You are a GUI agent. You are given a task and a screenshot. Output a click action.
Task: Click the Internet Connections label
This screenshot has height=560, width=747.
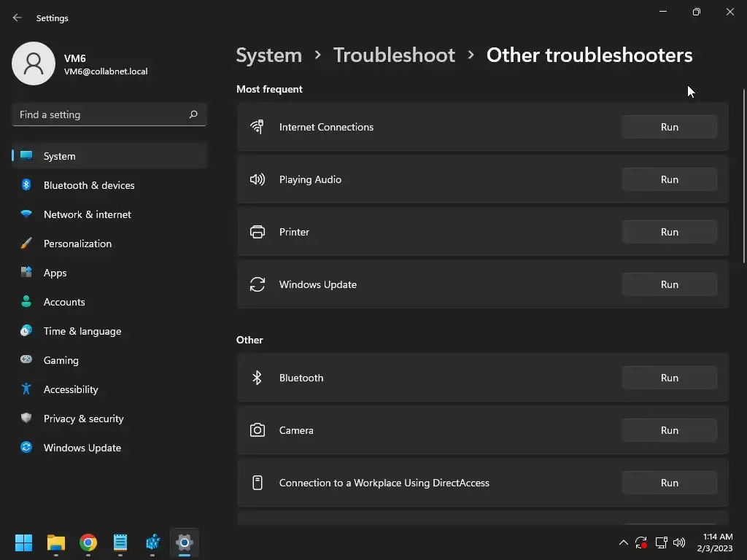tap(326, 127)
